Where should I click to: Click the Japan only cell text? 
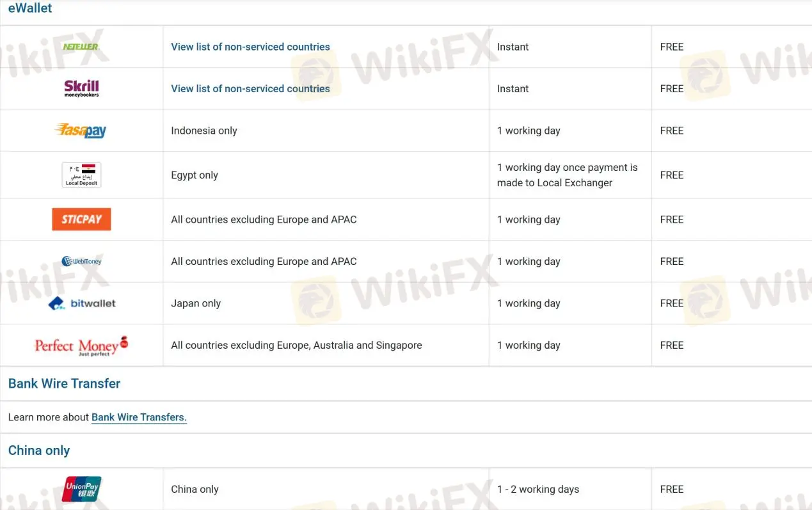[x=196, y=303]
